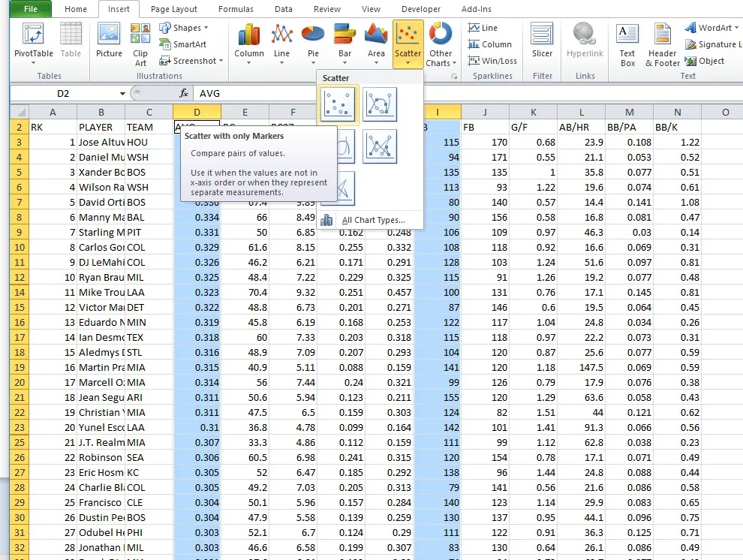Open the Pie chart gallery
This screenshot has width=743, height=560.
coord(313,44)
